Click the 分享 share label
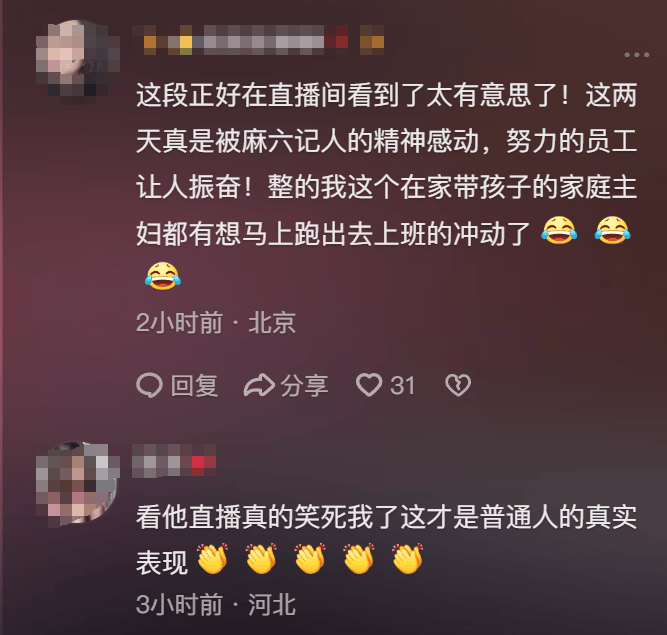667x635 pixels. click(304, 386)
